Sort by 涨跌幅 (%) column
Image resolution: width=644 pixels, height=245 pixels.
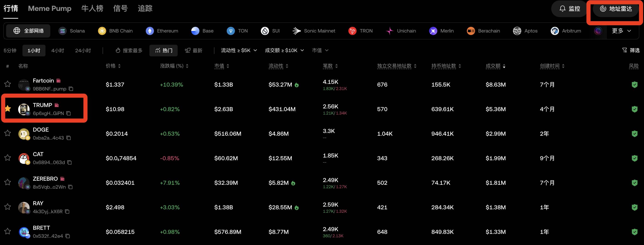[174, 66]
